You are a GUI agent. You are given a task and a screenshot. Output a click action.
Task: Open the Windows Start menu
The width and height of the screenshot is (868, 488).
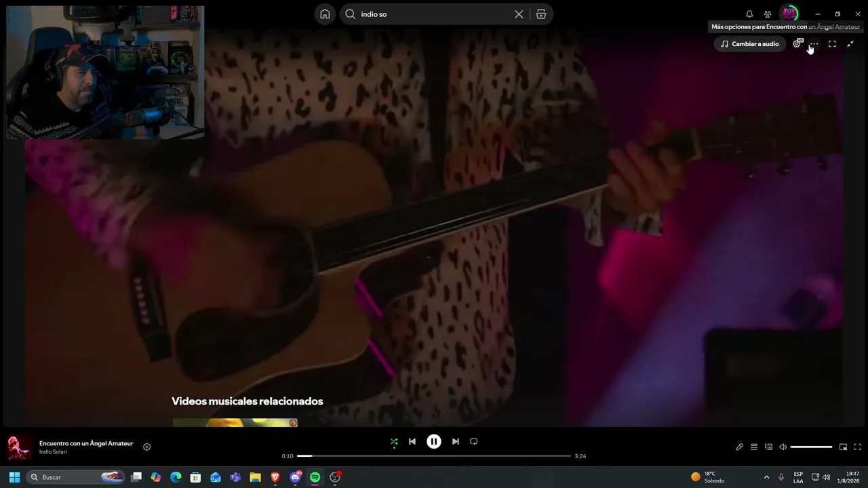coord(14,477)
